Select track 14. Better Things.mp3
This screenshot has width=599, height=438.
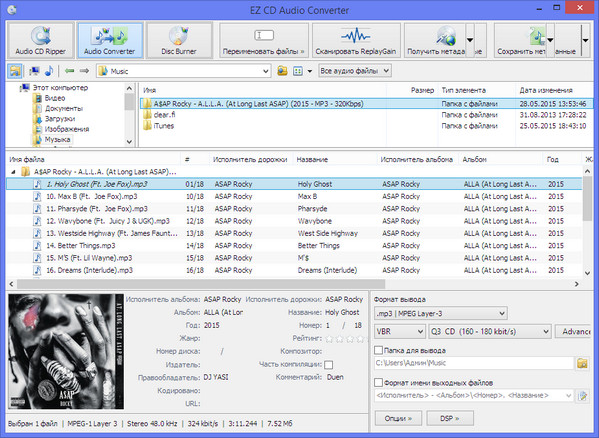pyautogui.click(x=294, y=246)
